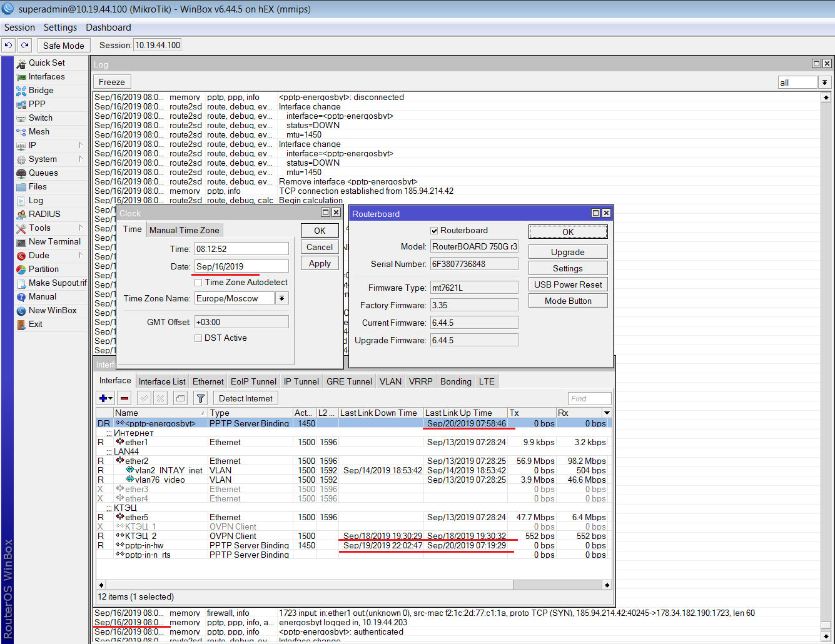This screenshot has height=644, width=835.
Task: Switch to the Manual Time Zone tab
Action: [184, 230]
